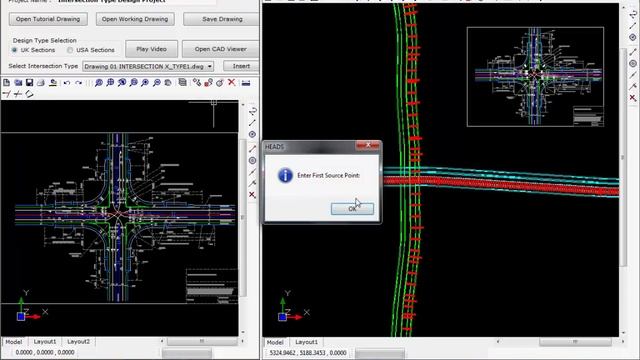Screen dimensions: 640x360
Task: Click the Print icon in the toolbar
Action: 41,83
